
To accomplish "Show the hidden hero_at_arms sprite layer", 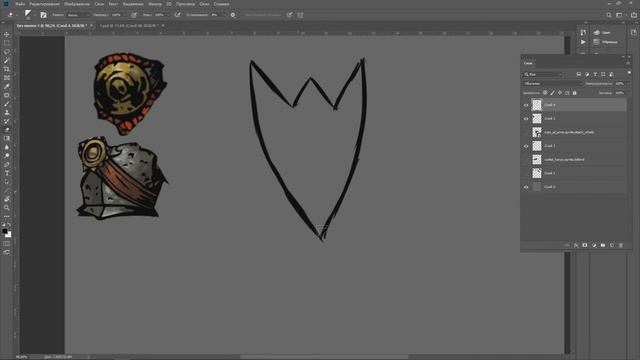I will coord(526,132).
